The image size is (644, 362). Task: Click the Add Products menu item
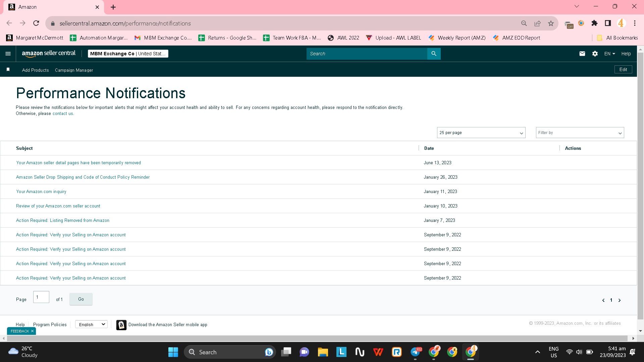pyautogui.click(x=36, y=70)
